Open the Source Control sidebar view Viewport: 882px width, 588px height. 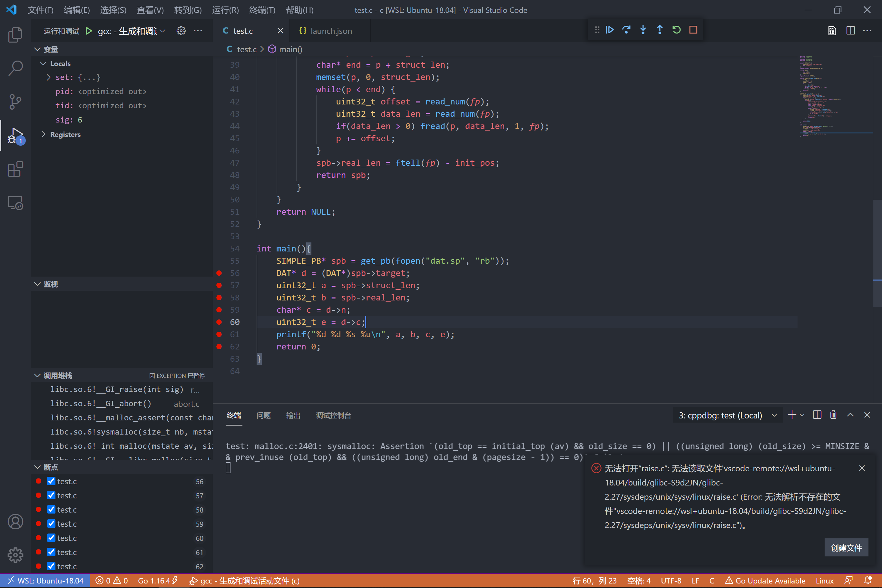(x=15, y=101)
